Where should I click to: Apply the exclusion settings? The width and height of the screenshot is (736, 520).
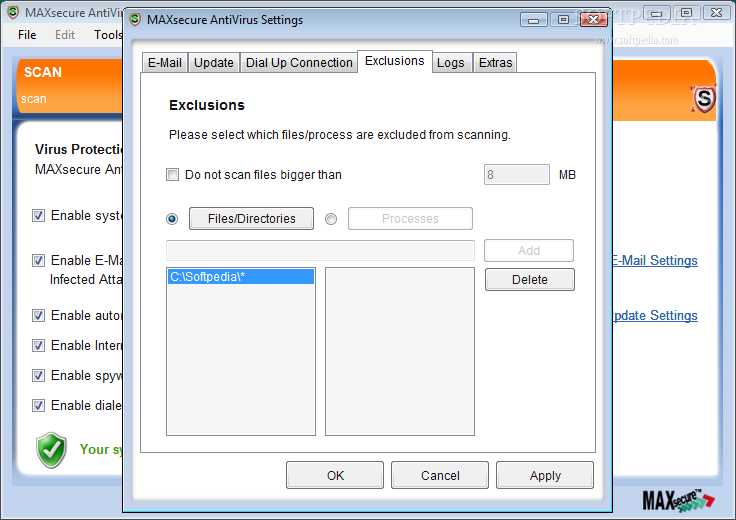click(x=545, y=475)
